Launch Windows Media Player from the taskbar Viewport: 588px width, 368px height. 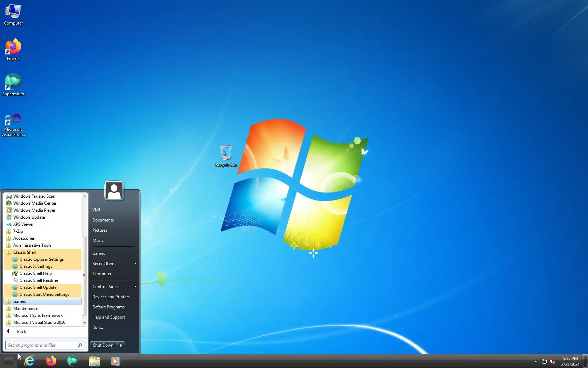pyautogui.click(x=116, y=361)
